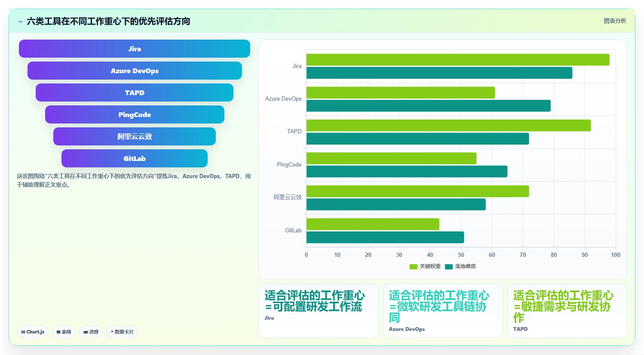Click Azure DevOps 关键权重 light green bar
644x355 pixels.
tap(401, 93)
